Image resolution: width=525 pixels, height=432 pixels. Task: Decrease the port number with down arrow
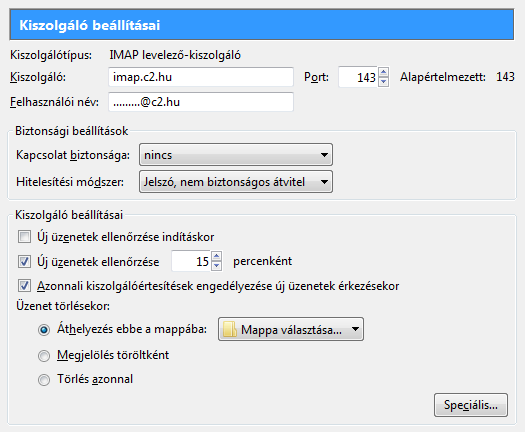384,82
